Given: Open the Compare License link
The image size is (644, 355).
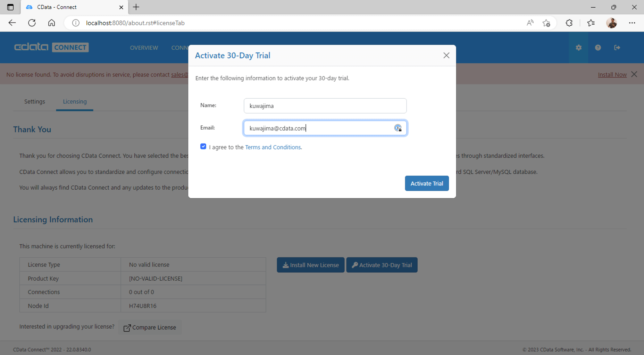Looking at the screenshot, I should tap(150, 327).
